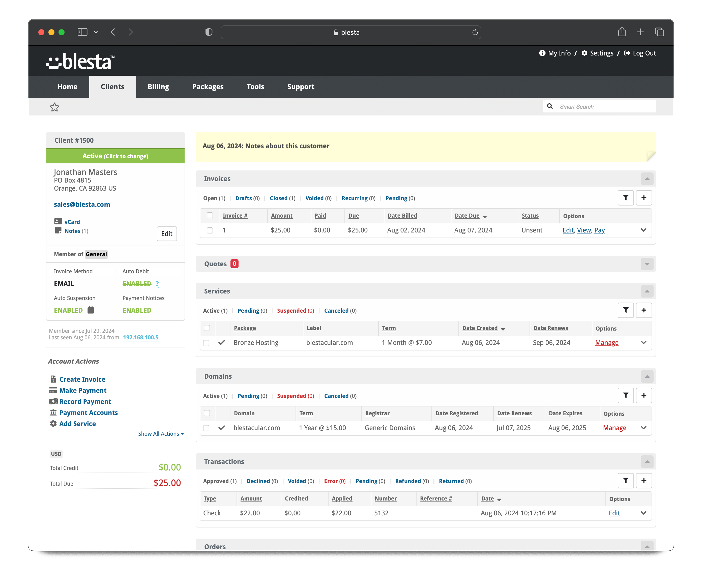Click the favorite star icon
The width and height of the screenshot is (702, 588).
point(54,107)
